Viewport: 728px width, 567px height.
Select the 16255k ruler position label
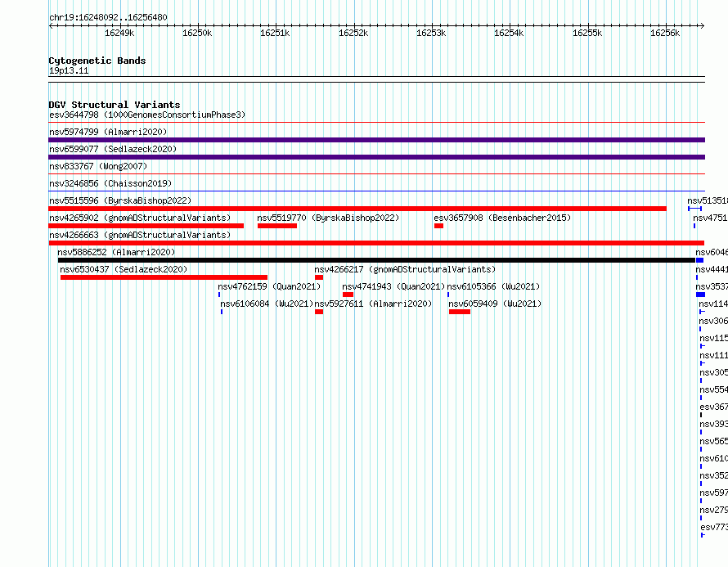pyautogui.click(x=587, y=33)
